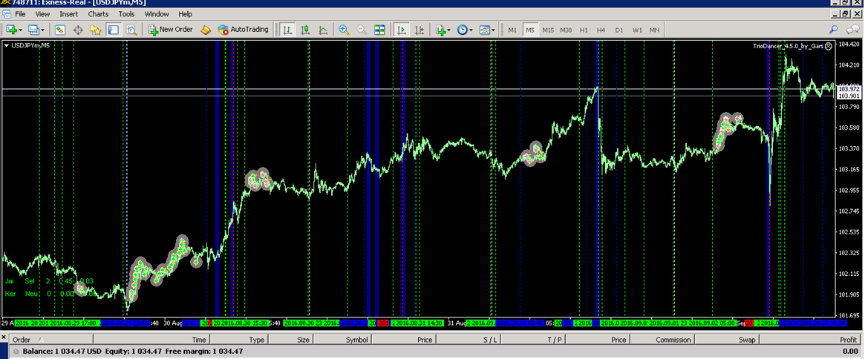Click the New Order button
This screenshot has width=868, height=359.
[171, 30]
